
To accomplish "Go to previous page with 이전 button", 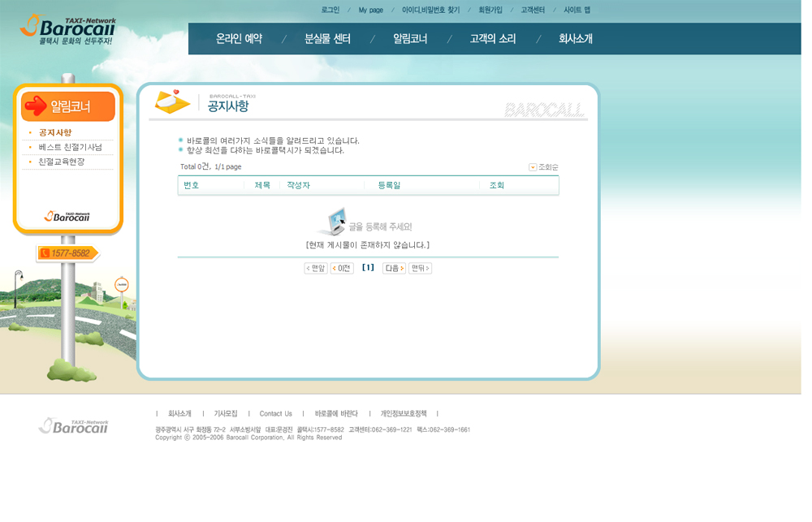I will [x=342, y=268].
